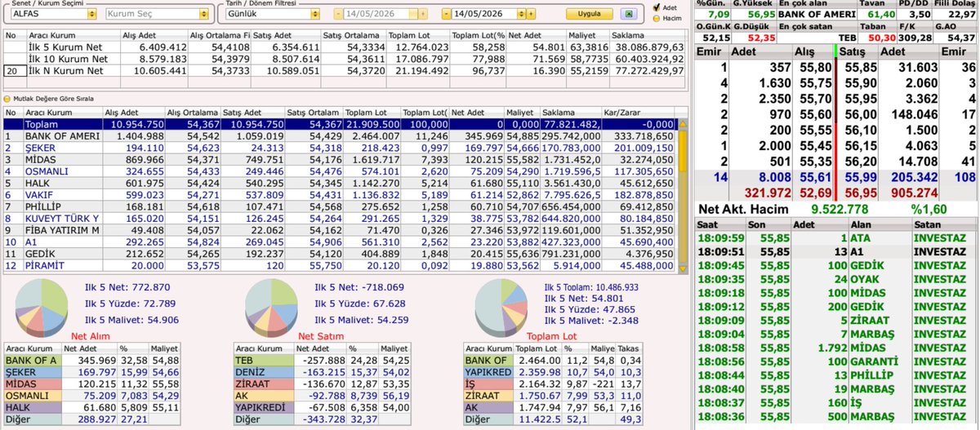Select the OSMANLI row in broker list
The image size is (980, 430).
[x=340, y=171]
